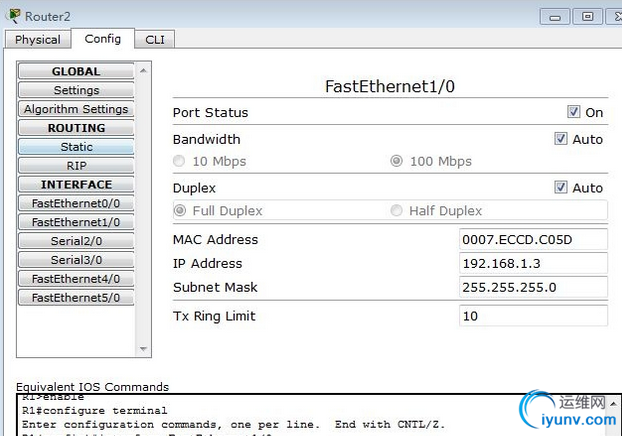Disable the Duplex Auto checkbox
Image resolution: width=622 pixels, height=436 pixels.
click(x=561, y=187)
